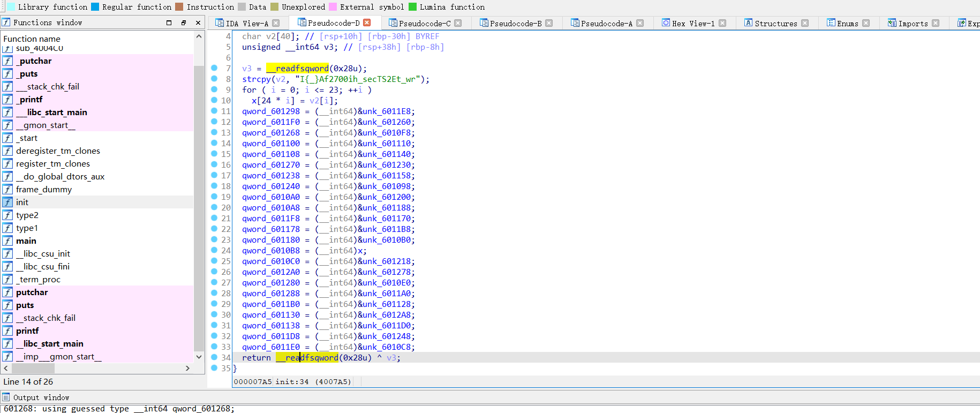Toggle breakpoint dot on line 35
This screenshot has width=980, height=413.
click(x=214, y=368)
